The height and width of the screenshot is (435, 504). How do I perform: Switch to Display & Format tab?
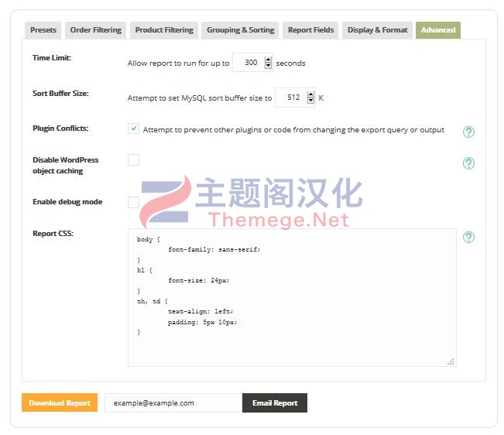coord(377,30)
